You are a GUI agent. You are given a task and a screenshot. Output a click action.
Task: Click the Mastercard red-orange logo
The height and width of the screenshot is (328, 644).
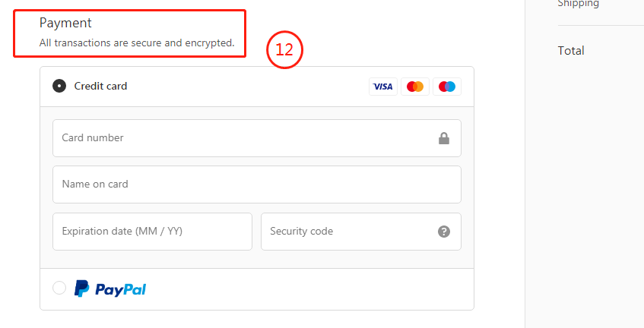click(x=415, y=87)
